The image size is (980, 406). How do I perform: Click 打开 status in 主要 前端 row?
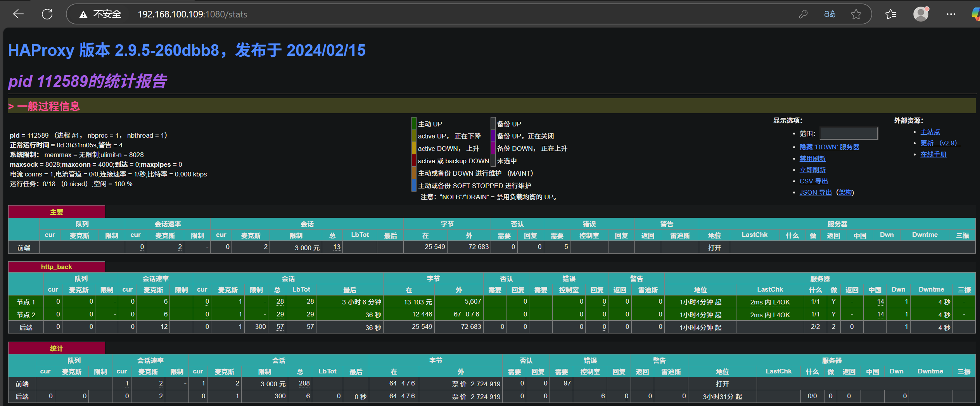click(x=714, y=247)
